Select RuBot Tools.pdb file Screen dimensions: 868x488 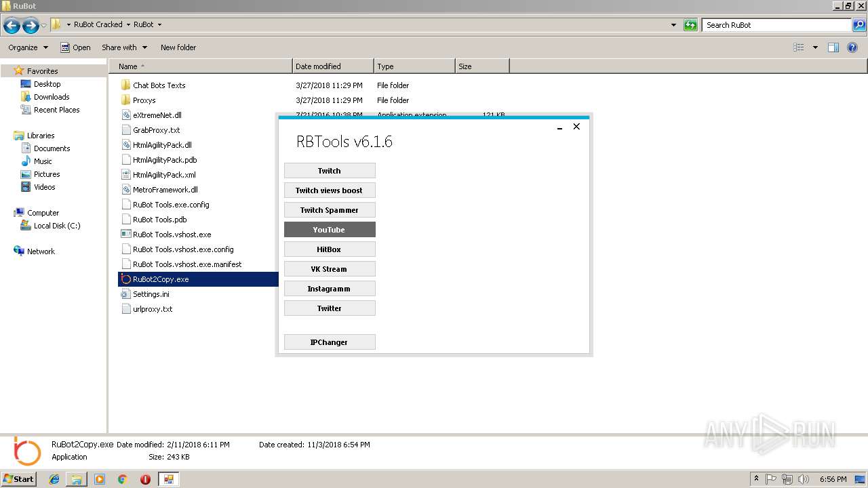click(159, 220)
